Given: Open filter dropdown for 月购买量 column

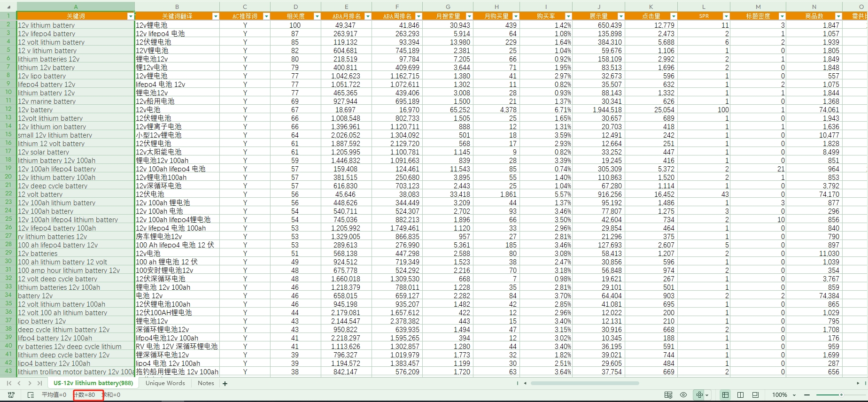Looking at the screenshot, I should click(x=516, y=16).
